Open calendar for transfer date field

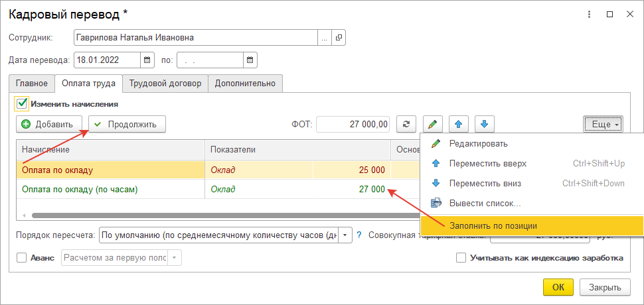pos(147,60)
